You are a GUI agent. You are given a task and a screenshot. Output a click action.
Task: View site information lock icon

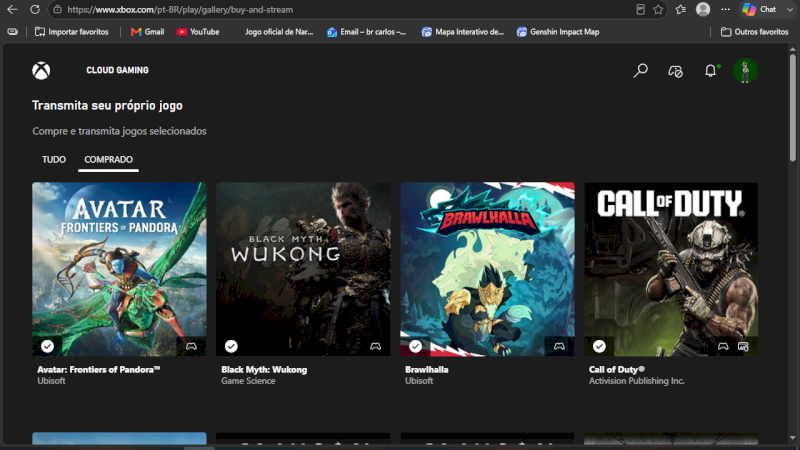coord(58,9)
